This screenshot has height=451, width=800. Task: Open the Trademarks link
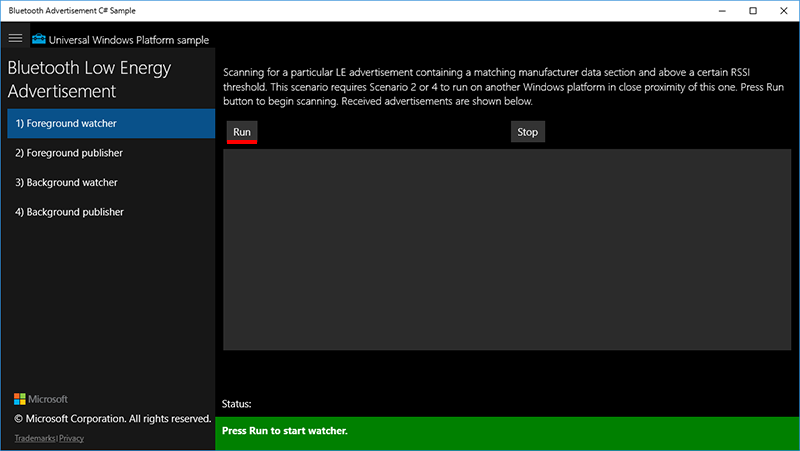coord(35,438)
